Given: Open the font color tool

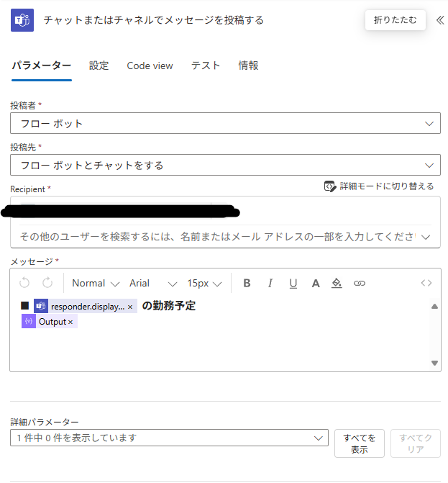Looking at the screenshot, I should 316,283.
